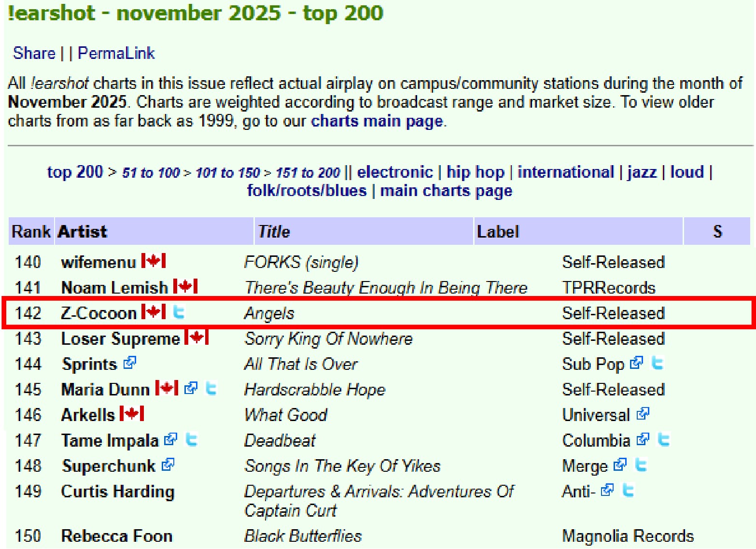This screenshot has height=549, width=756.
Task: Click the Twitter icon beside Tame Impala
Action: click(x=192, y=440)
